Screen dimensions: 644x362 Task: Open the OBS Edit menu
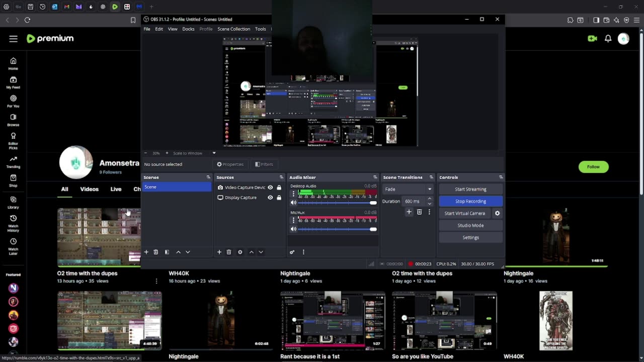coord(159,29)
